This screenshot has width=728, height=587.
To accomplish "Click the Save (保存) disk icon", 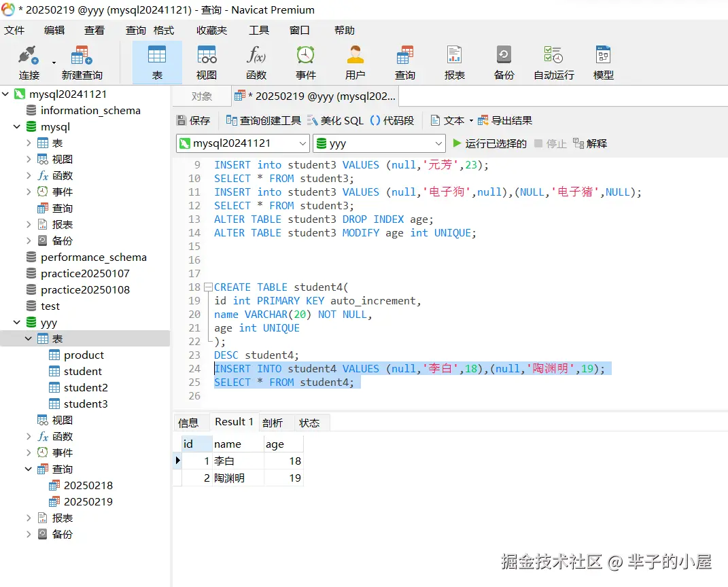I will point(181,121).
